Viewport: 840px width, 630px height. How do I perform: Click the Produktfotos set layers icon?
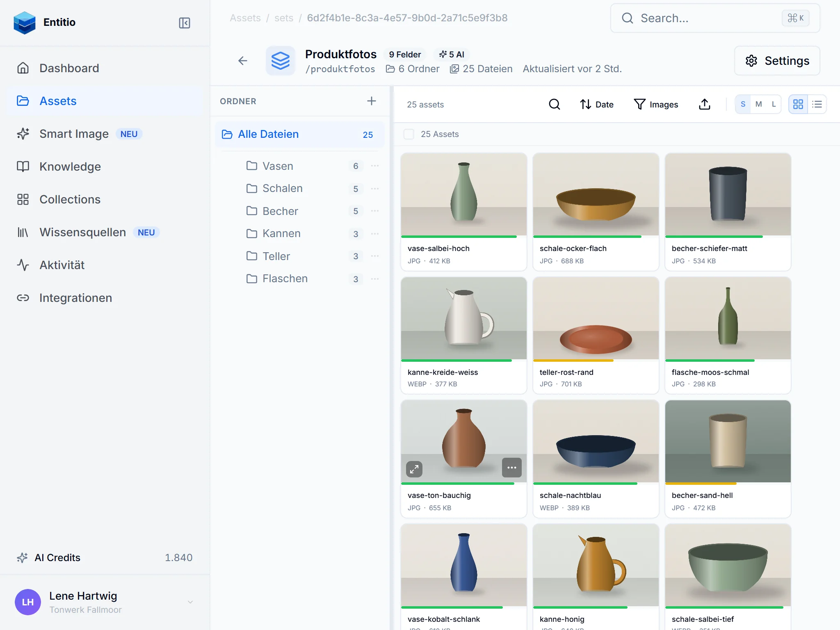[281, 61]
